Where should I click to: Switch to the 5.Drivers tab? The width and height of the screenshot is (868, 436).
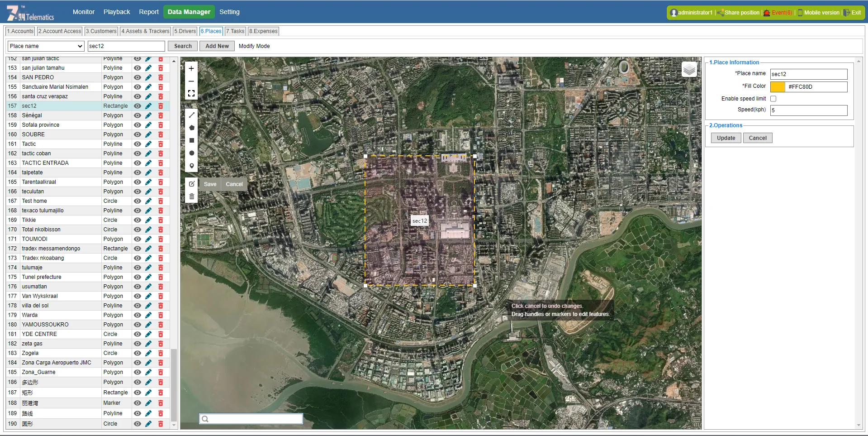pyautogui.click(x=185, y=31)
